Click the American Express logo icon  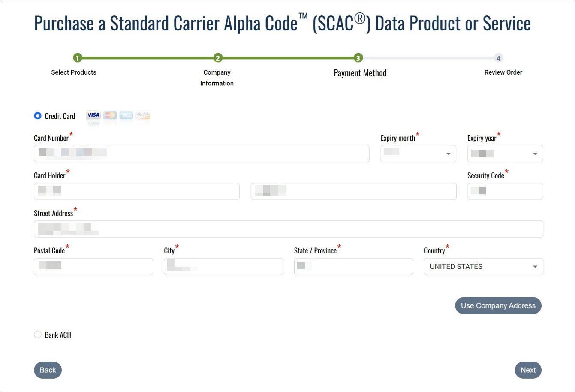point(126,115)
